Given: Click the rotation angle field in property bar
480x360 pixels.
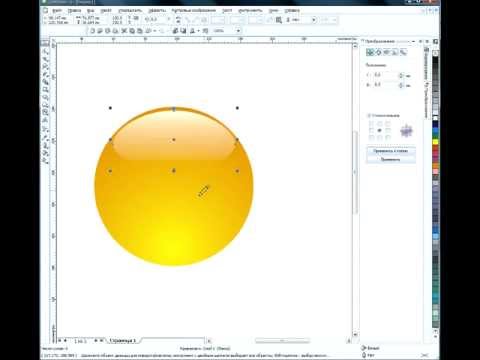Looking at the screenshot, I should click(x=155, y=20).
